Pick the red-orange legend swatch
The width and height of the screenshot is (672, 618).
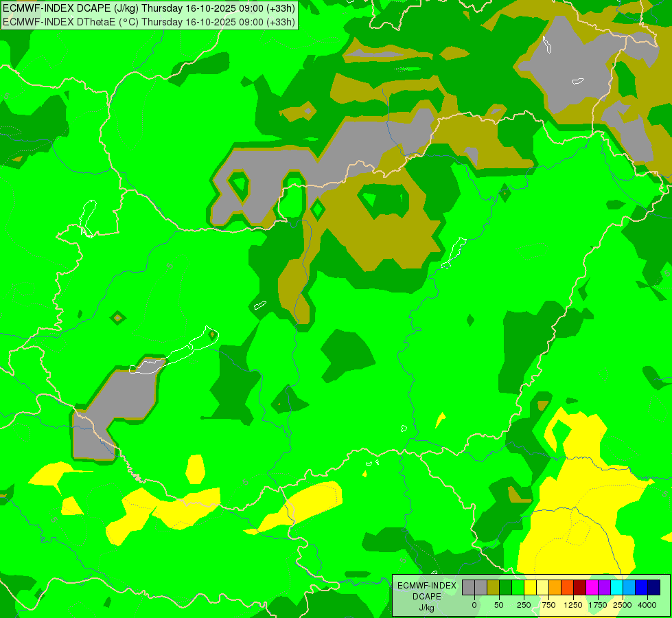tap(568, 588)
